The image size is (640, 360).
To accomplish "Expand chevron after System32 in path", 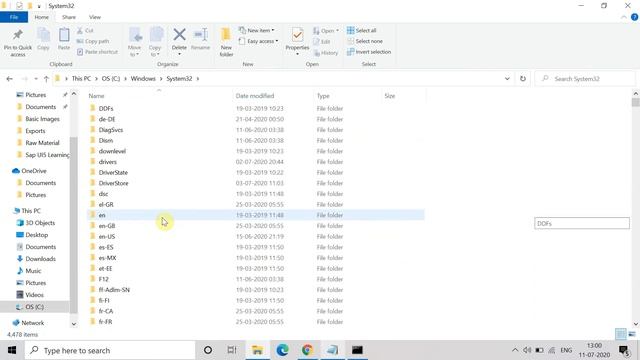I will [198, 79].
